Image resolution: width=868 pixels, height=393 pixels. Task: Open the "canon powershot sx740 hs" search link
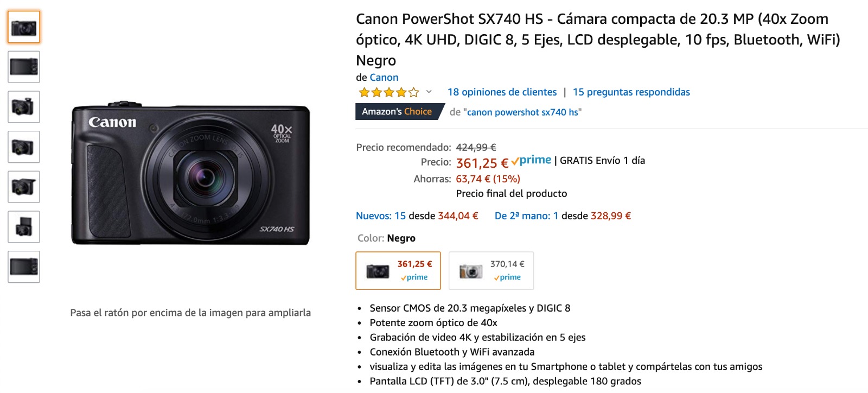524,112
